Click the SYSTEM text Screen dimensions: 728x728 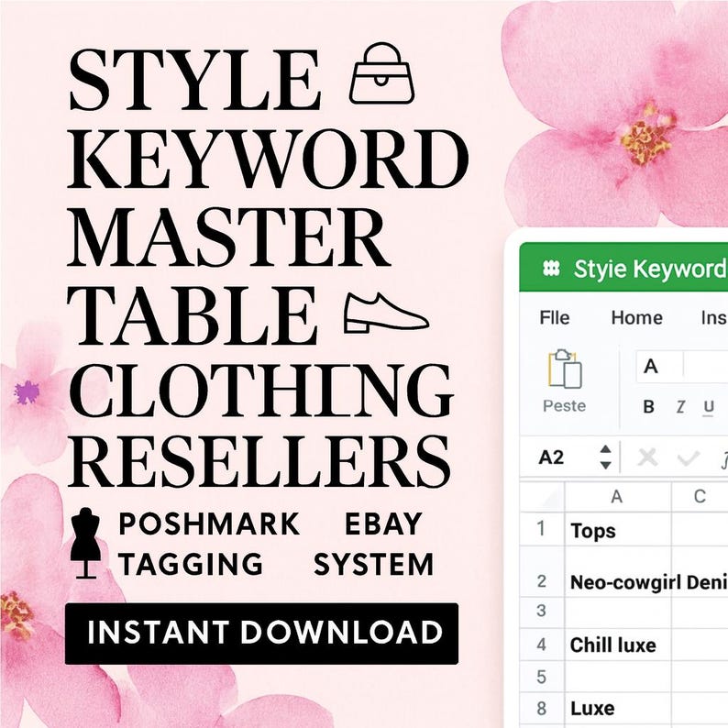[x=374, y=564]
